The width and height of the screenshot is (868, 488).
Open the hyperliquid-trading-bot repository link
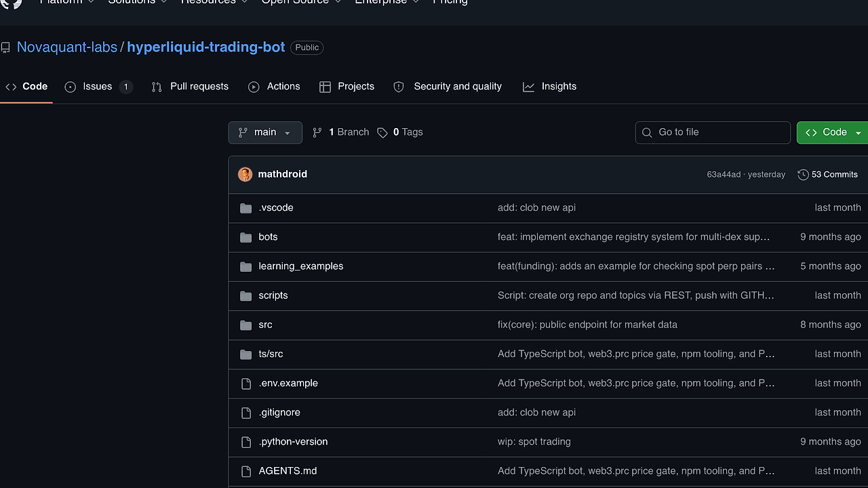pos(206,47)
